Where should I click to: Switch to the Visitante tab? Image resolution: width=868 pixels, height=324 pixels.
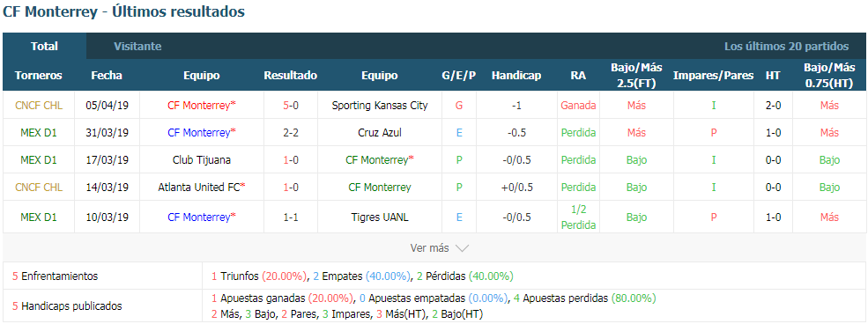(x=137, y=47)
